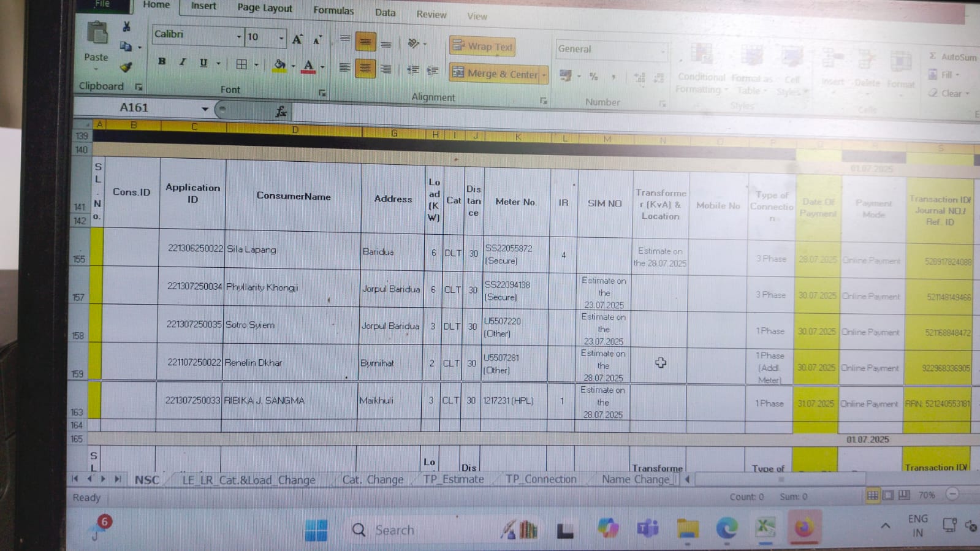Switch to Page Layout view in status bar
Screen dimensions: 980x551
click(888, 495)
